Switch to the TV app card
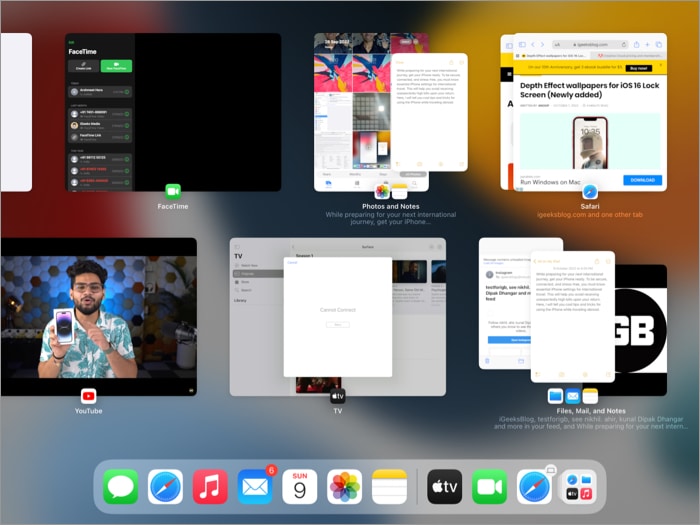Image resolution: width=700 pixels, height=525 pixels. pyautogui.click(x=338, y=317)
